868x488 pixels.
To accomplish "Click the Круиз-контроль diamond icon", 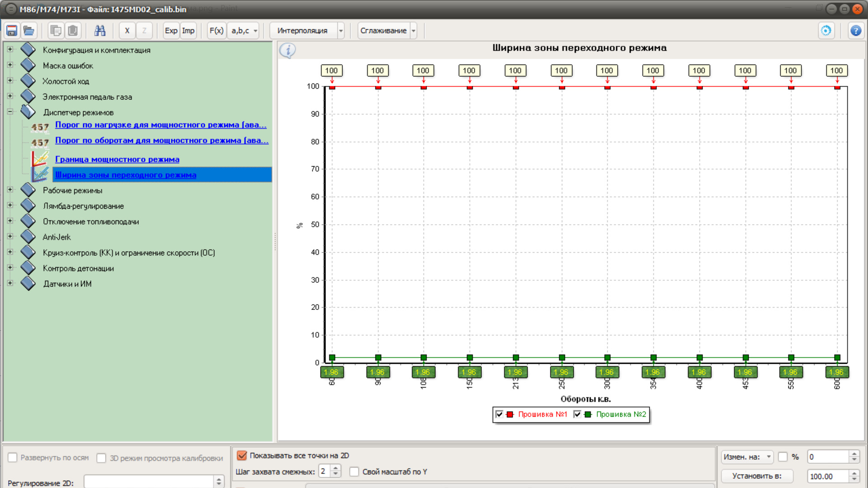I will coord(28,252).
